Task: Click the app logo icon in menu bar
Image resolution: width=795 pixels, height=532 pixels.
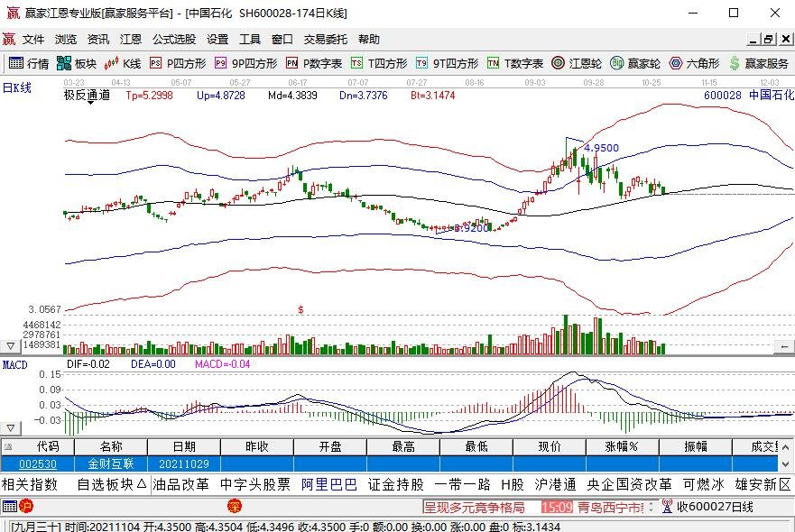Action: coord(9,39)
